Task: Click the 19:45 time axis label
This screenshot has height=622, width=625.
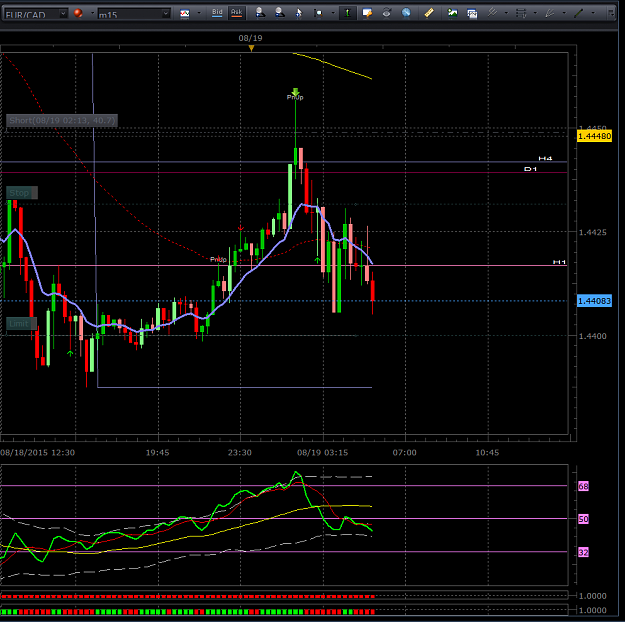Action: coord(157,453)
